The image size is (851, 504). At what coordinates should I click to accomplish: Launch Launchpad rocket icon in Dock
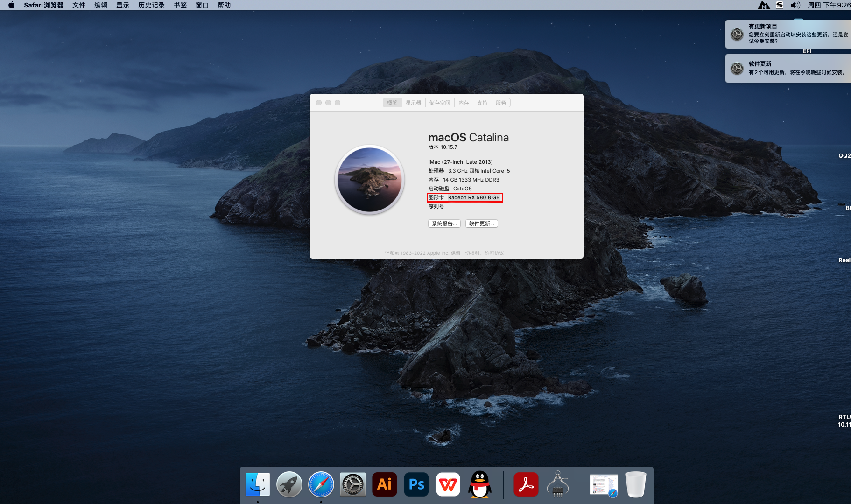click(289, 484)
